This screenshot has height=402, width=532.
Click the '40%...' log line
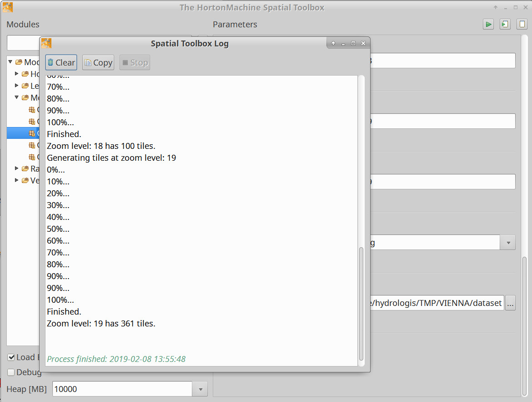[58, 217]
